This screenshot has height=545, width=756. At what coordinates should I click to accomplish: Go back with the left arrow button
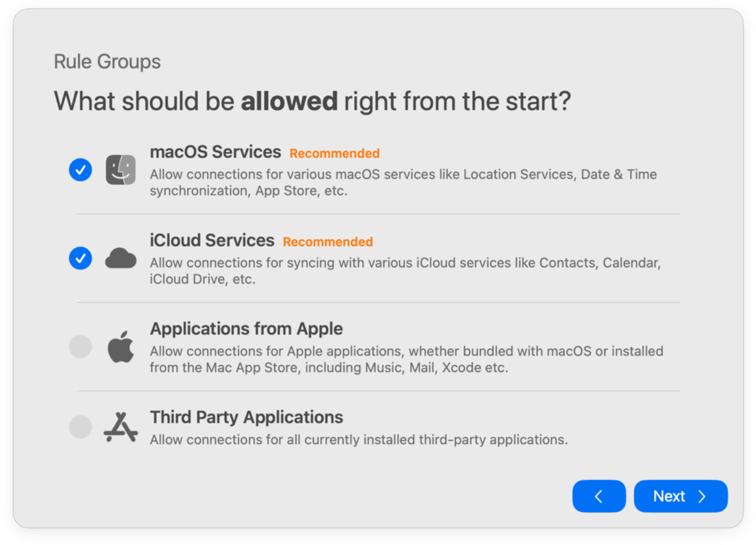pyautogui.click(x=599, y=496)
